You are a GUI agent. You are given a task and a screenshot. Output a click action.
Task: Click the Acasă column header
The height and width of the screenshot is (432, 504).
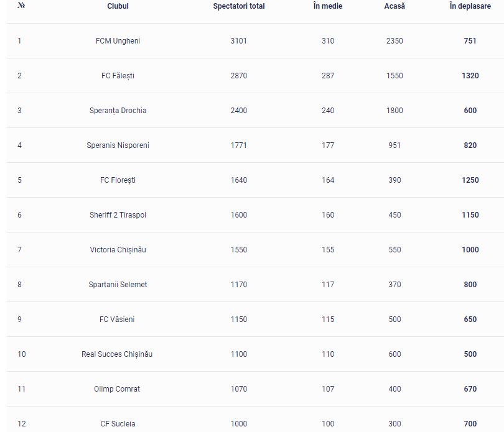pyautogui.click(x=394, y=6)
